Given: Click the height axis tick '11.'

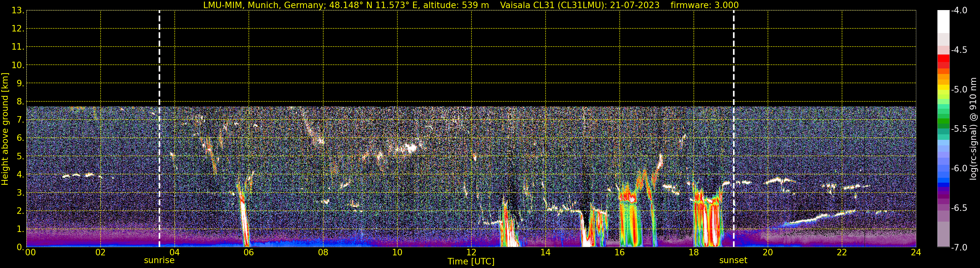Looking at the screenshot, I should (18, 47).
